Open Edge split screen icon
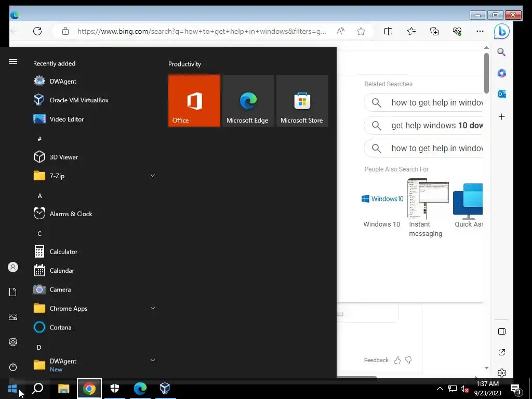The width and height of the screenshot is (532, 399). coord(388,31)
